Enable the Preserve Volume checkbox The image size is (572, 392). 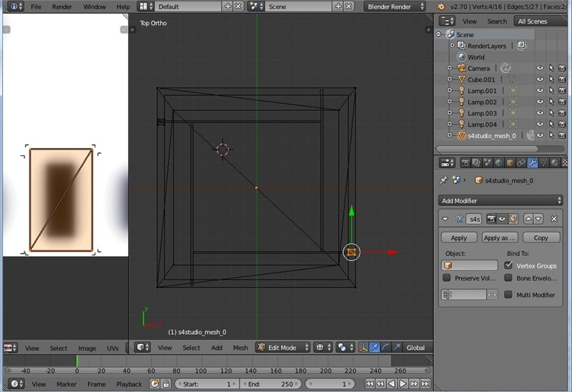447,278
